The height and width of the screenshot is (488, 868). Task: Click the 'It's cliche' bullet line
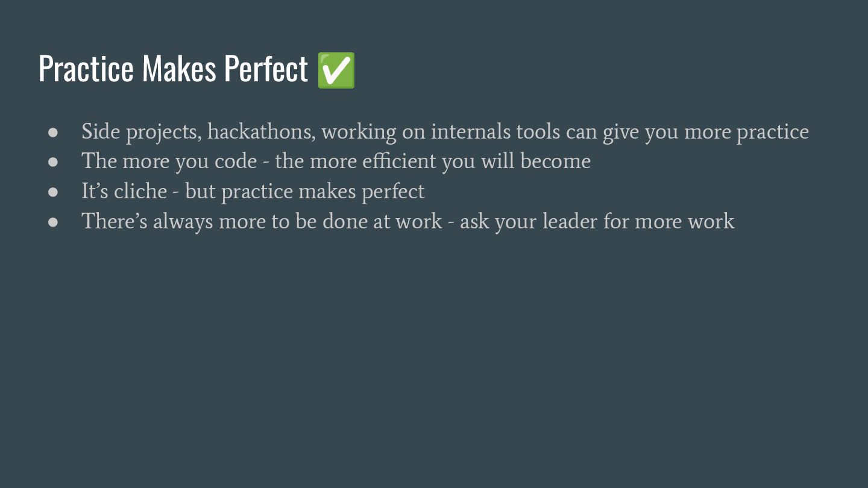tap(253, 192)
